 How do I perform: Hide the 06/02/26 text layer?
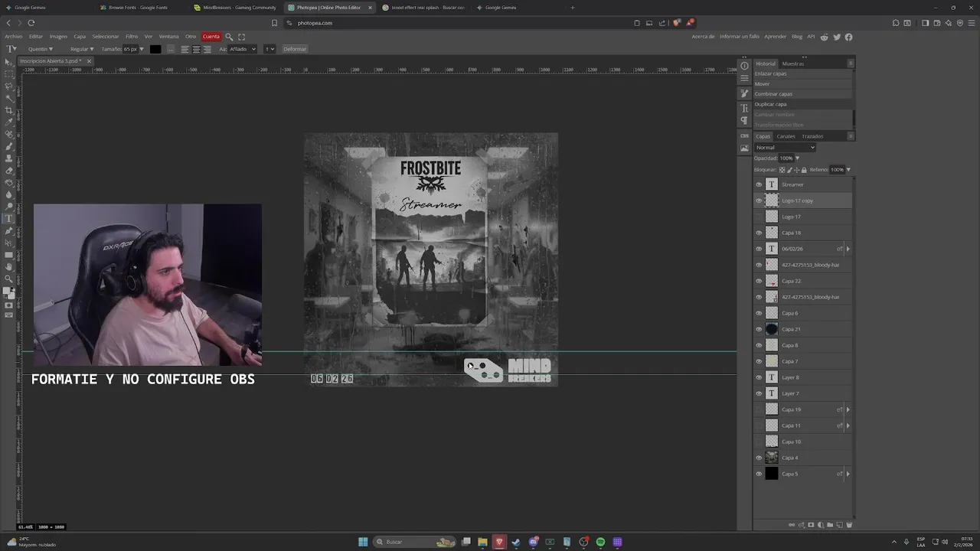coord(759,249)
